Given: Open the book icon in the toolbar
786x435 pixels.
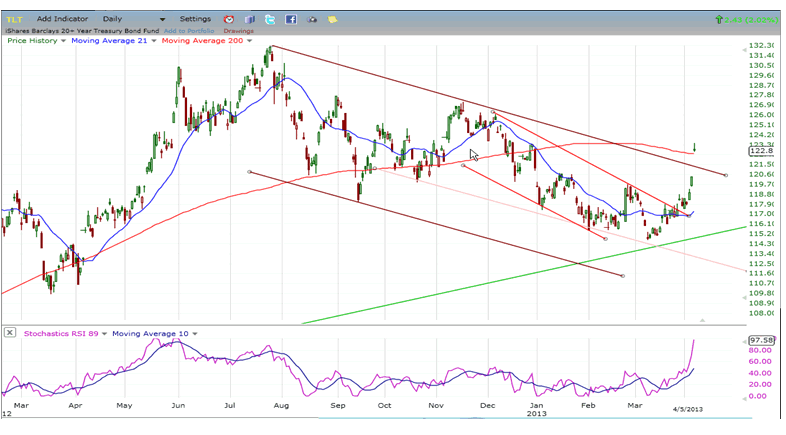Looking at the screenshot, I should coord(250,19).
